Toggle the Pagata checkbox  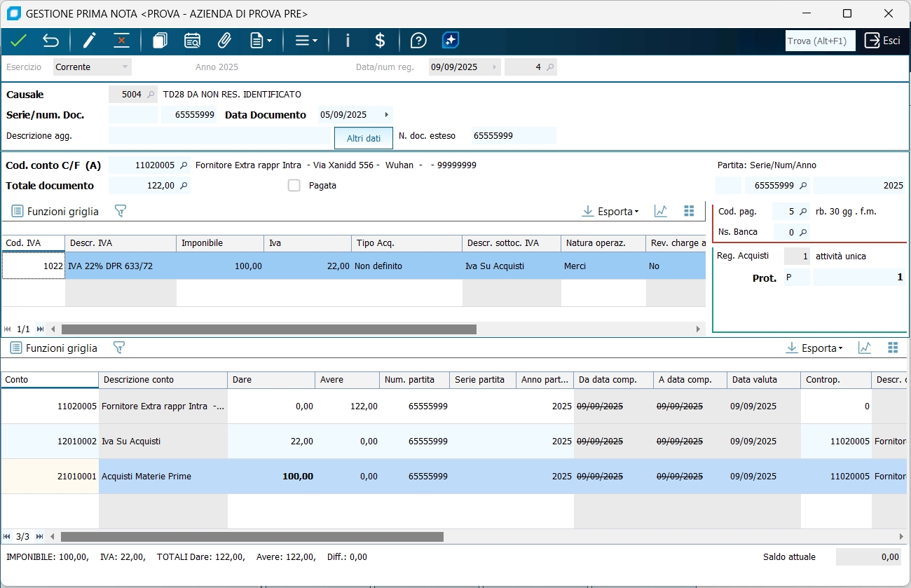(294, 186)
